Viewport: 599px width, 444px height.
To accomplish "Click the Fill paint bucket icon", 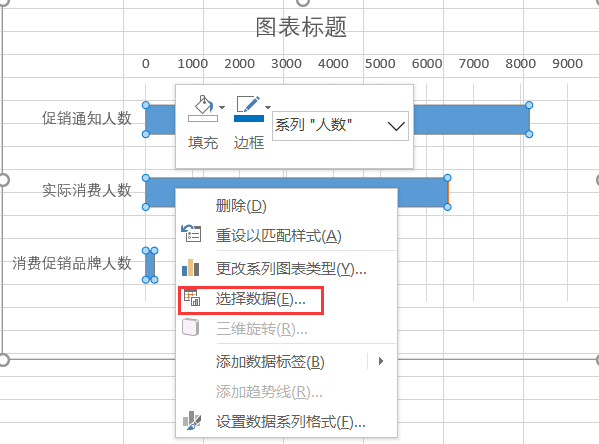I will click(203, 109).
